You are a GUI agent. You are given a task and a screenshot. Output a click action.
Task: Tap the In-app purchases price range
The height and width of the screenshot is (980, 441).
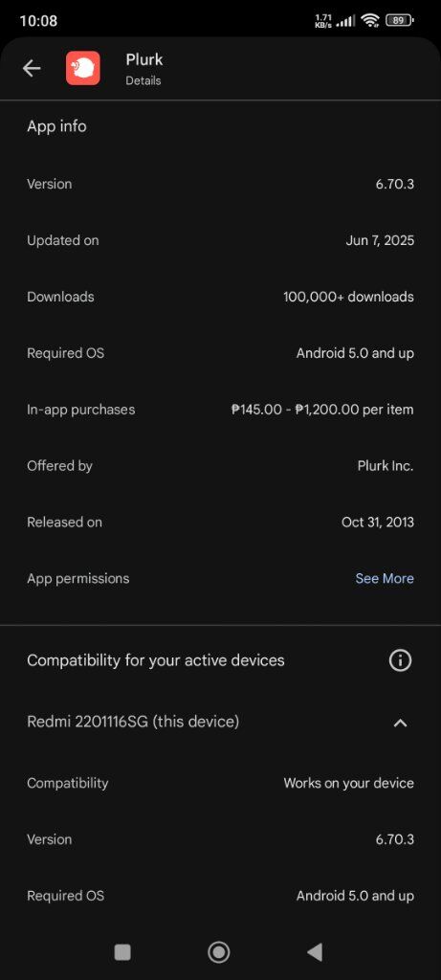coord(322,410)
